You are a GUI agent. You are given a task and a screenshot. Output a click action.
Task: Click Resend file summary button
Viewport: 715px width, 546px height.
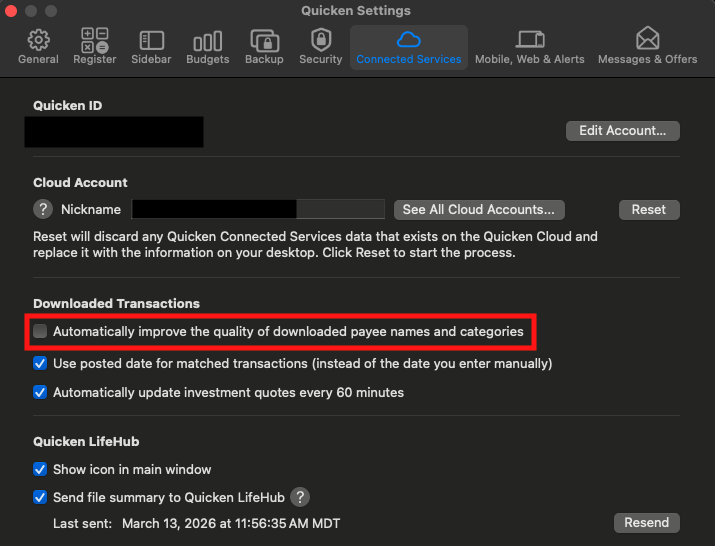pyautogui.click(x=647, y=523)
